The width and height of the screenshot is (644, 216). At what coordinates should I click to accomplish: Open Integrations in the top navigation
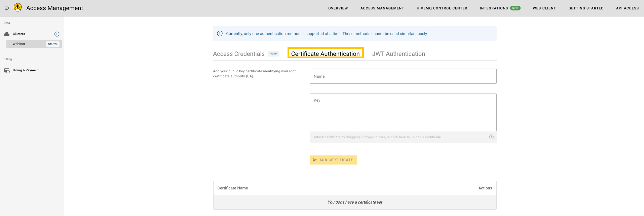[494, 8]
